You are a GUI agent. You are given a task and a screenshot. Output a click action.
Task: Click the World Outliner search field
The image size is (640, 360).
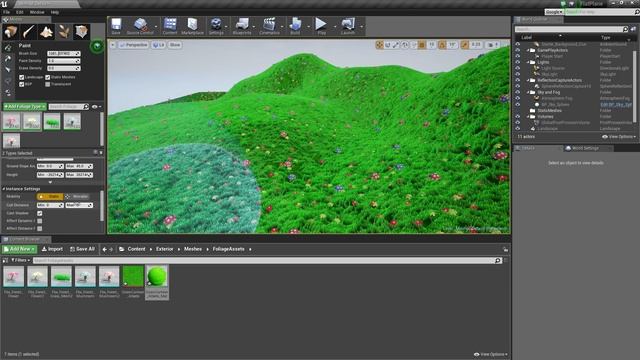571,29
